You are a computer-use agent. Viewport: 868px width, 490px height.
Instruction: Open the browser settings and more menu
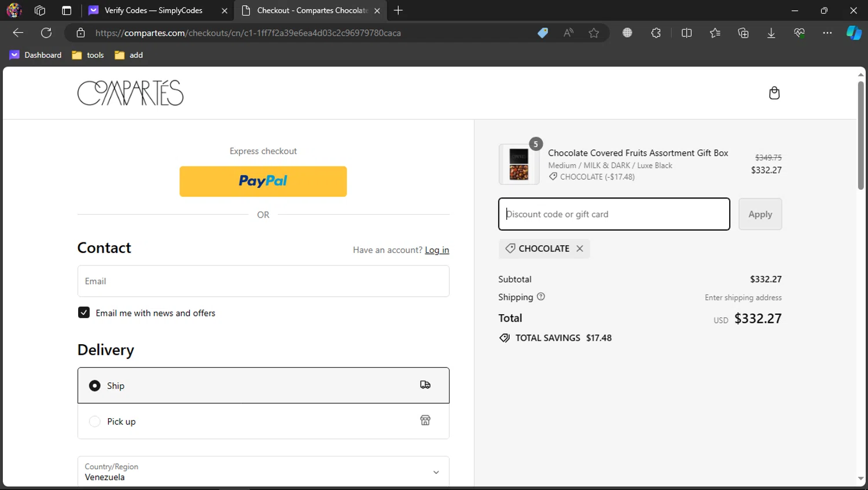(x=827, y=33)
